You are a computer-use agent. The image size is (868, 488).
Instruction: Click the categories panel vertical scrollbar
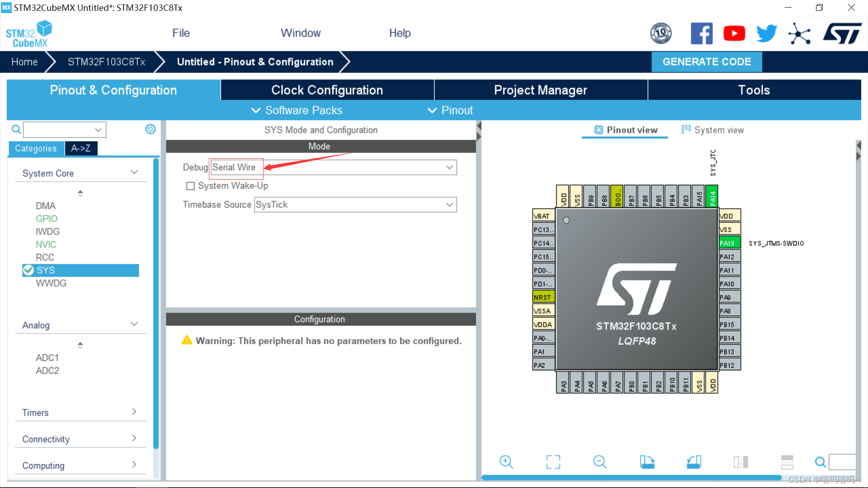pos(156,303)
